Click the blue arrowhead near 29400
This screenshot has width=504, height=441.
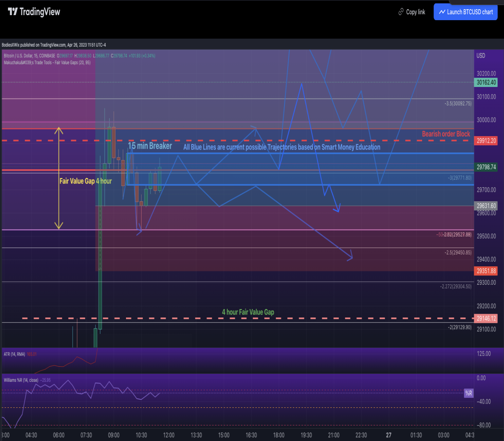(x=349, y=255)
